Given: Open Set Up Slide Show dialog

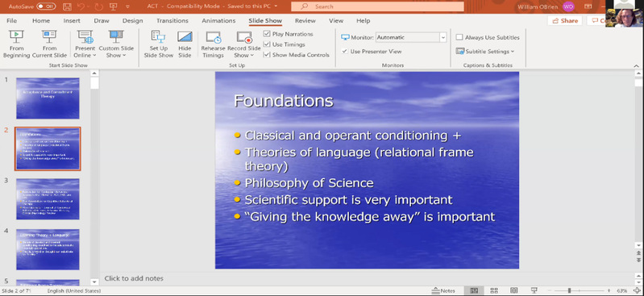Looking at the screenshot, I should click(158, 44).
